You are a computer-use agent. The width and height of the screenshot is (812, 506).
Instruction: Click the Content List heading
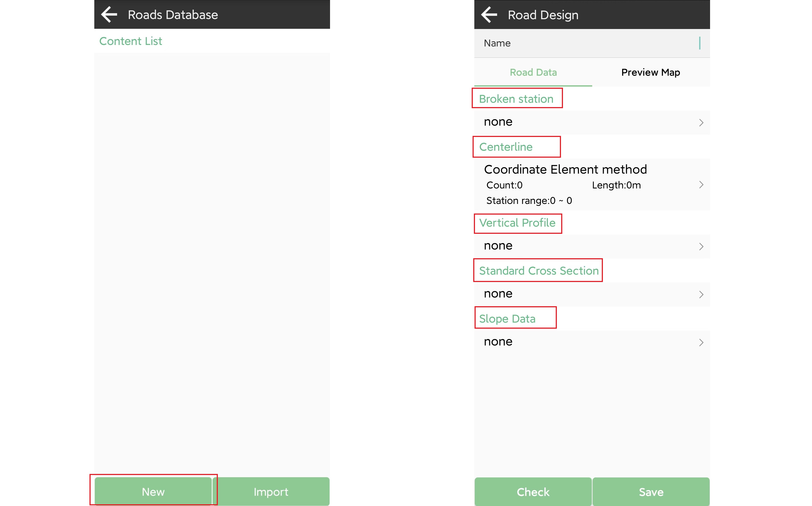pyautogui.click(x=131, y=41)
